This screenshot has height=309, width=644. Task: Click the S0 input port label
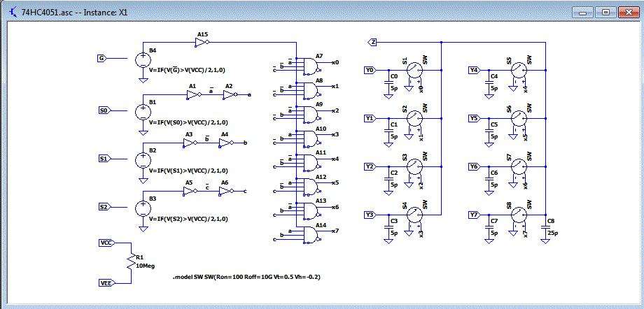click(x=104, y=110)
